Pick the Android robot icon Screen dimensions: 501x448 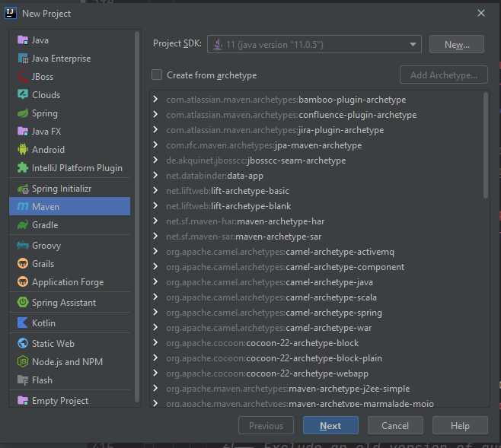[x=23, y=149]
